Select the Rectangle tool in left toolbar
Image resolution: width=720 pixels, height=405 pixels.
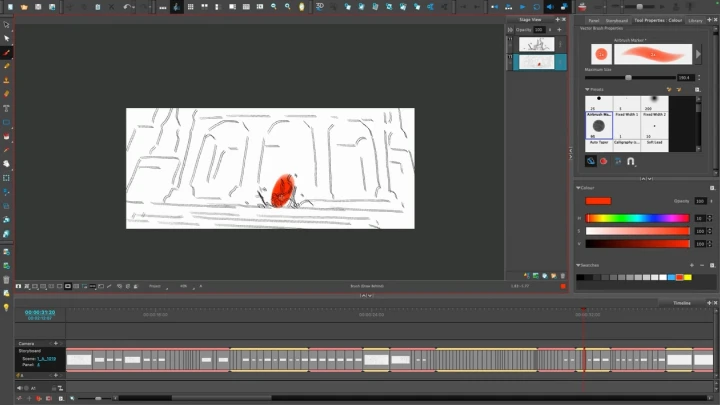coord(7,122)
